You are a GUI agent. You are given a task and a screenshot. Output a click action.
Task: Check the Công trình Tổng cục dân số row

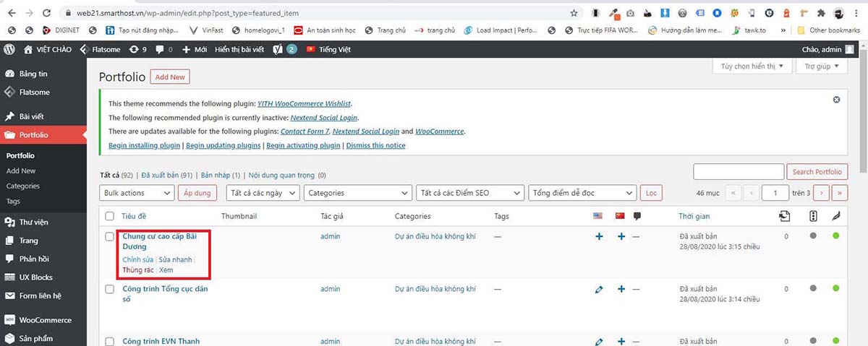[110, 289]
